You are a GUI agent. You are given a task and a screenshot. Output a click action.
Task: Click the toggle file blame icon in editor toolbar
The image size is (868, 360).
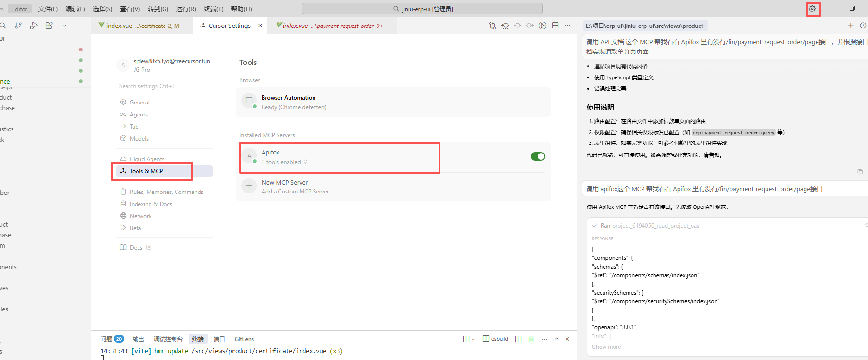(505, 26)
